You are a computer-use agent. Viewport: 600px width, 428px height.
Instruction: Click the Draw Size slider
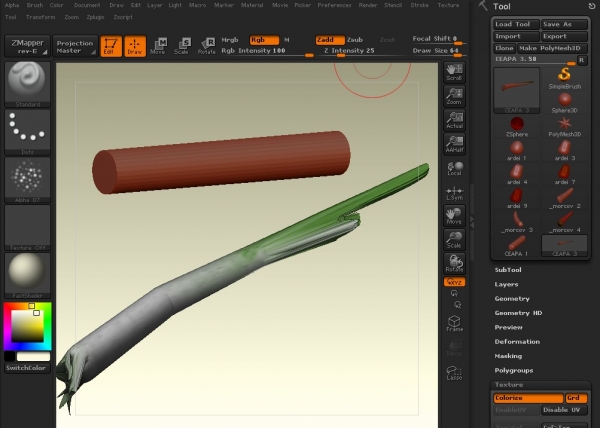point(437,51)
